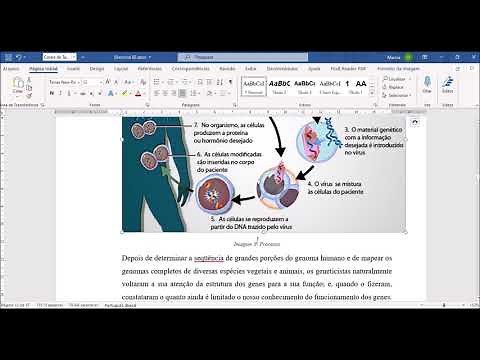Clear all formatting with eraser icon
Screen dimensions: 480x360
pyautogui.click(x=143, y=82)
